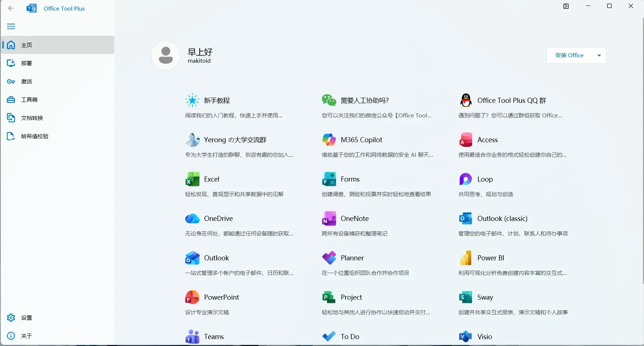Click the Forms icon
644x346 pixels.
pyautogui.click(x=329, y=179)
